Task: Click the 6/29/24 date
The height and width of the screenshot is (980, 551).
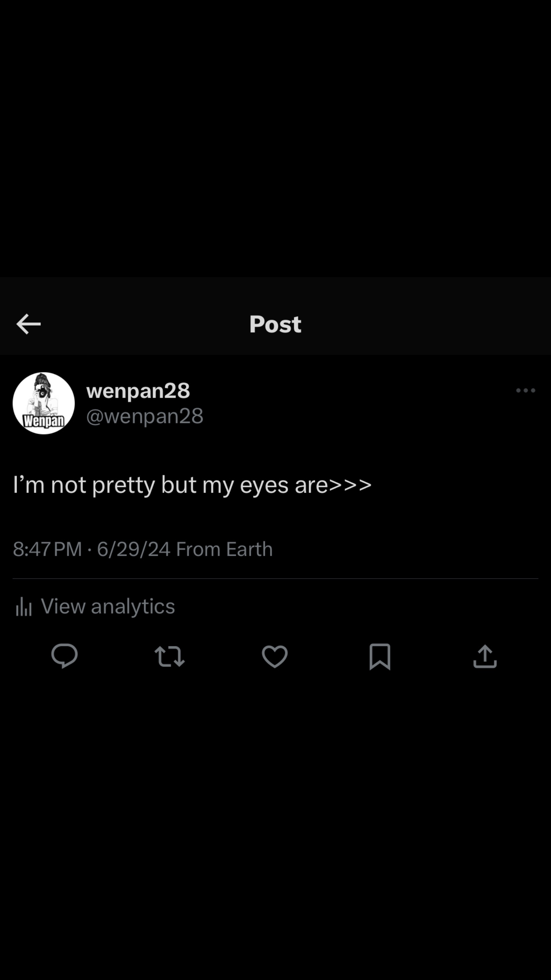Action: 134,549
